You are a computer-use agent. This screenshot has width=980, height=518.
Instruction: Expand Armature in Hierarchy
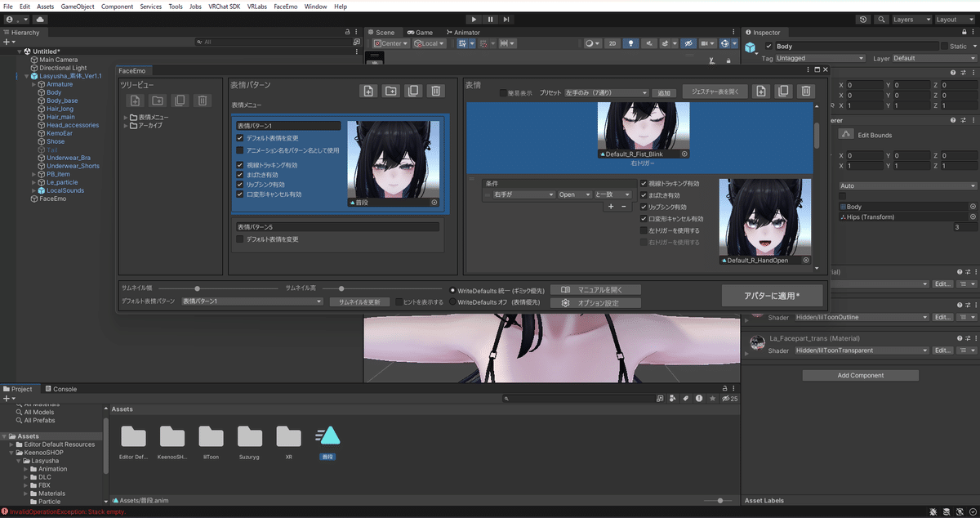point(33,84)
